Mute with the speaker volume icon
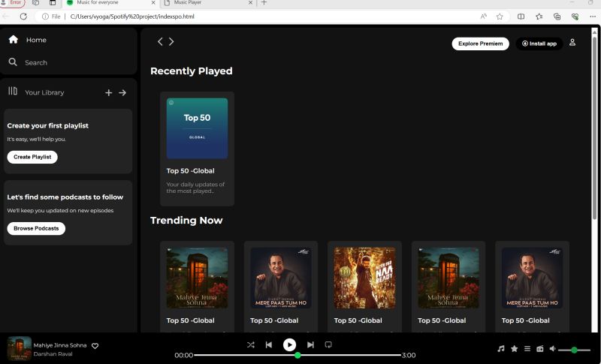The height and width of the screenshot is (364, 601). click(552, 349)
